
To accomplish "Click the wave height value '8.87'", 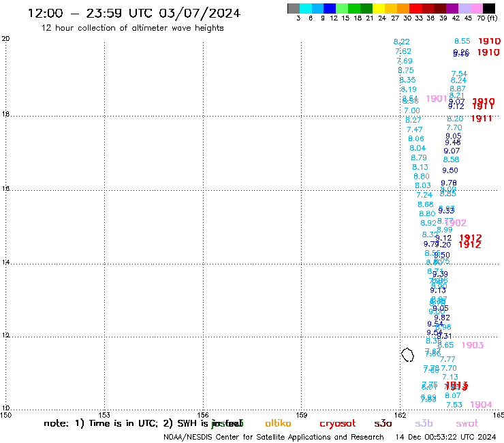I will point(458,89).
